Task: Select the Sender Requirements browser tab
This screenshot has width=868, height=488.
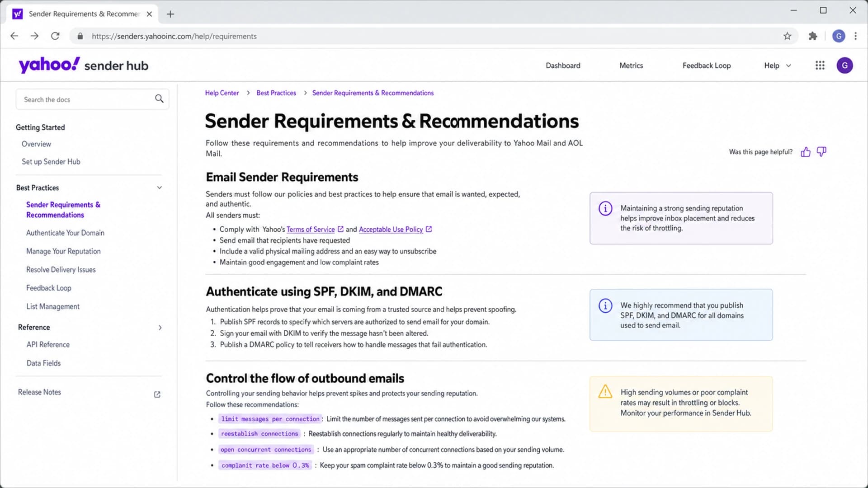Action: click(82, 14)
